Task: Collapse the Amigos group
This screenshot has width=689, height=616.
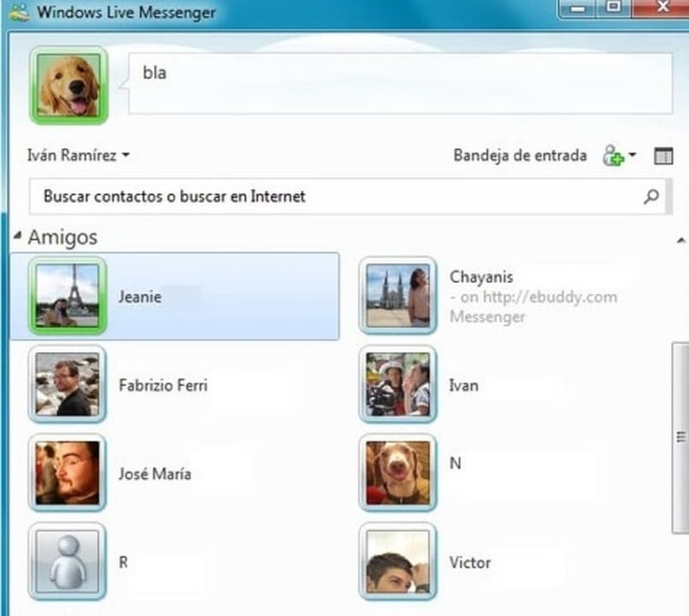Action: point(18,236)
